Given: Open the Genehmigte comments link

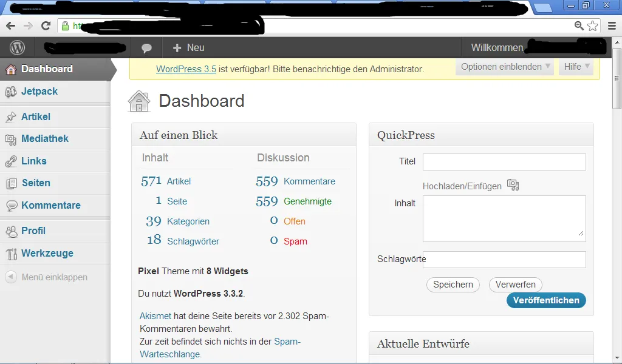Looking at the screenshot, I should point(307,201).
